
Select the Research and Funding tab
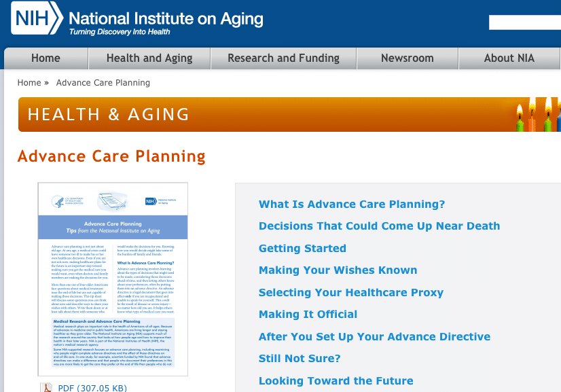click(284, 58)
